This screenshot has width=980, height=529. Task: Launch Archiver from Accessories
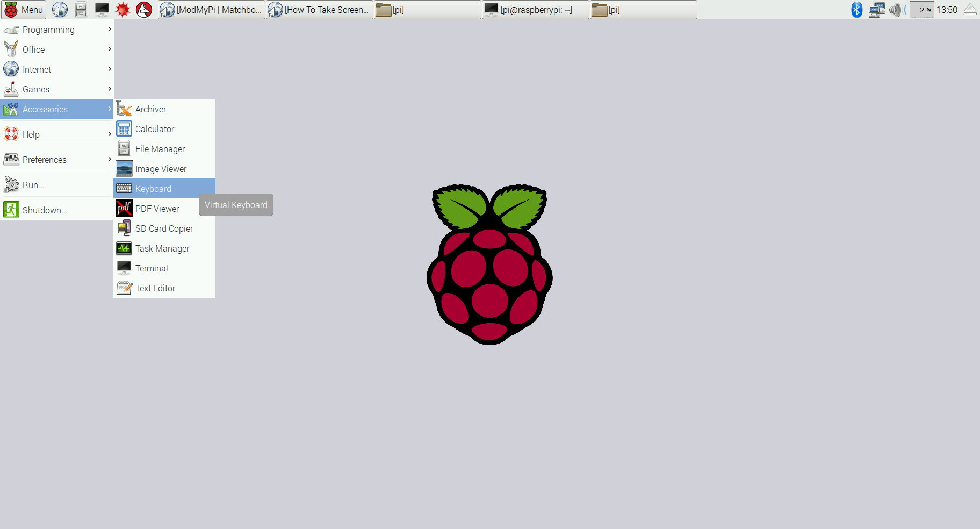[164, 109]
